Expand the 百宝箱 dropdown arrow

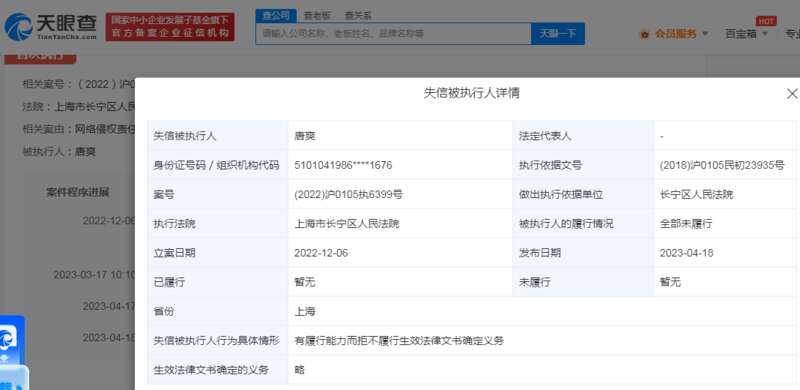click(x=765, y=34)
